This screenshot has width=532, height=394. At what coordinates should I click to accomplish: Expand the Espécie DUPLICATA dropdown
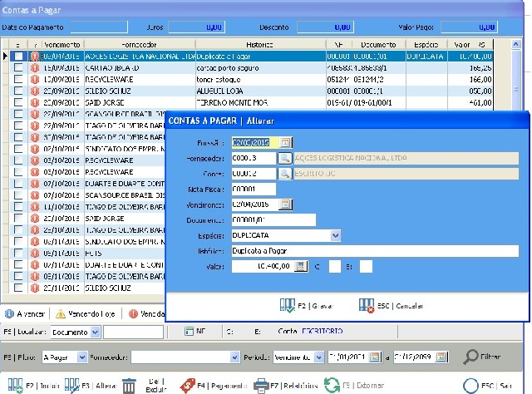[x=335, y=235]
